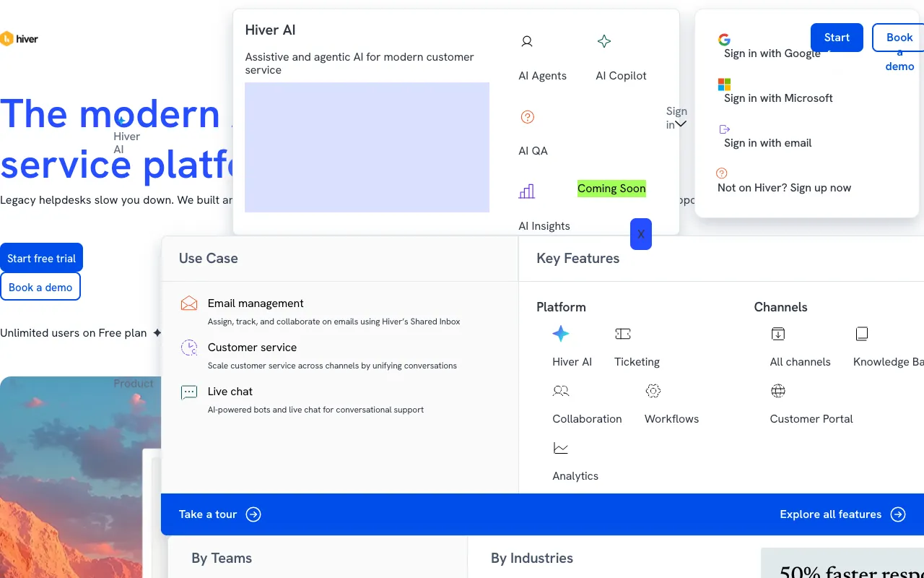Open the Analytics chart icon

point(561,448)
